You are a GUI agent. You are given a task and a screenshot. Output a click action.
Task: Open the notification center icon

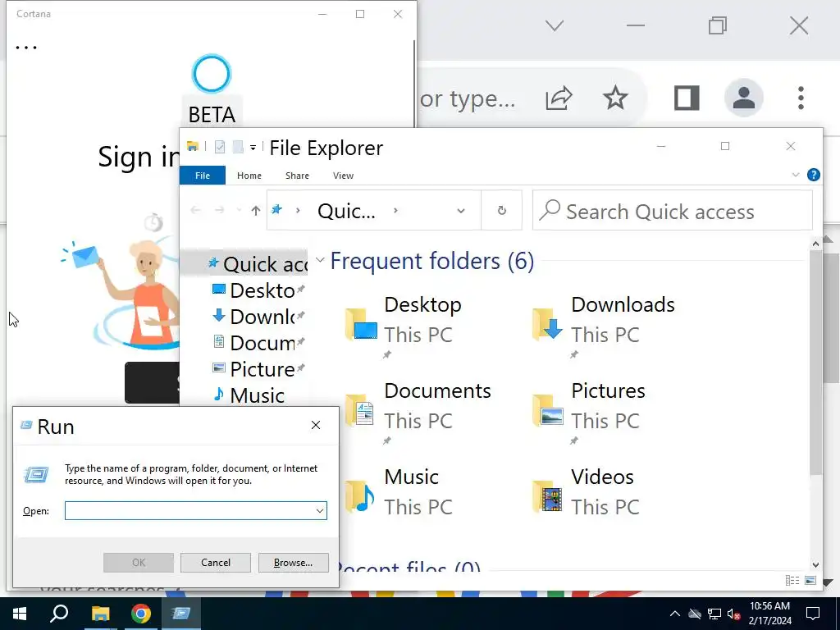coord(813,614)
